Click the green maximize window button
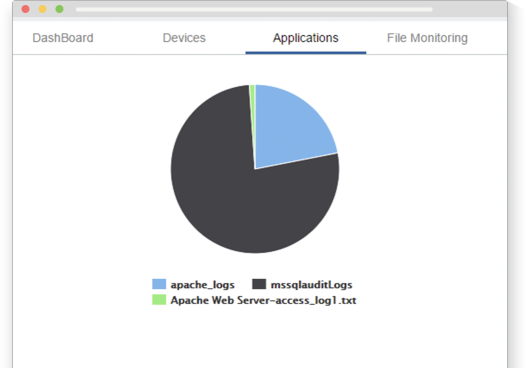 (59, 9)
